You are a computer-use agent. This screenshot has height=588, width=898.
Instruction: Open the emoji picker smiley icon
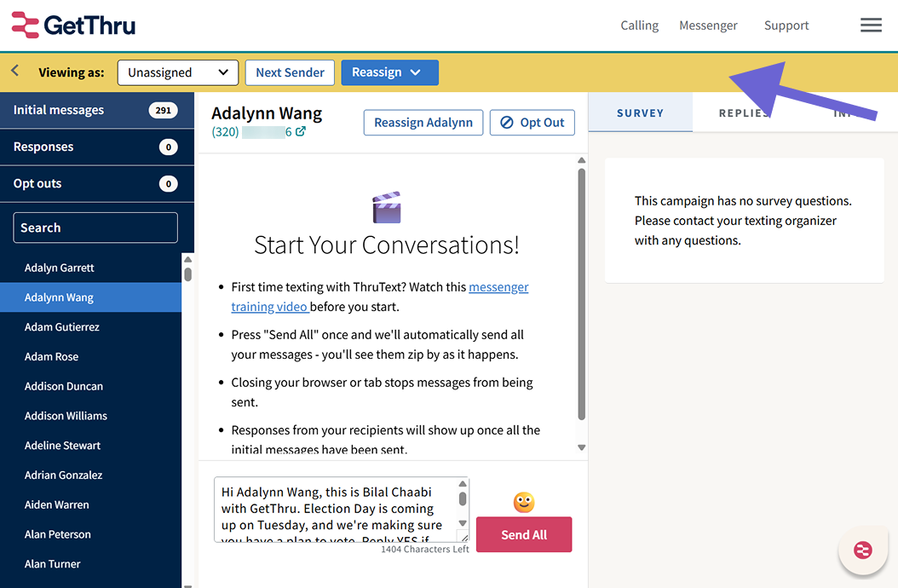click(x=523, y=502)
